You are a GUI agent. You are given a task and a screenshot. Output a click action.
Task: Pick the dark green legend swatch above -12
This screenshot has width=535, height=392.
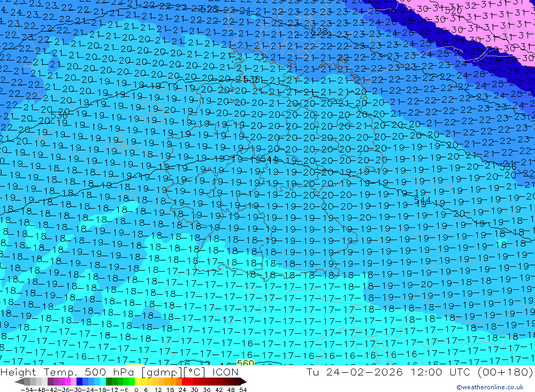pos(109,381)
